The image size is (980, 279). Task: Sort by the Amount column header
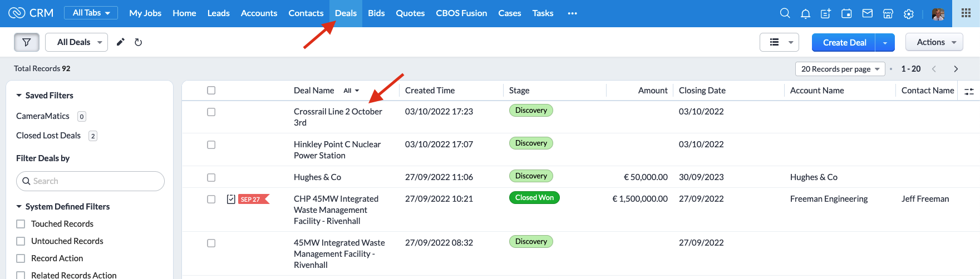[x=653, y=91]
